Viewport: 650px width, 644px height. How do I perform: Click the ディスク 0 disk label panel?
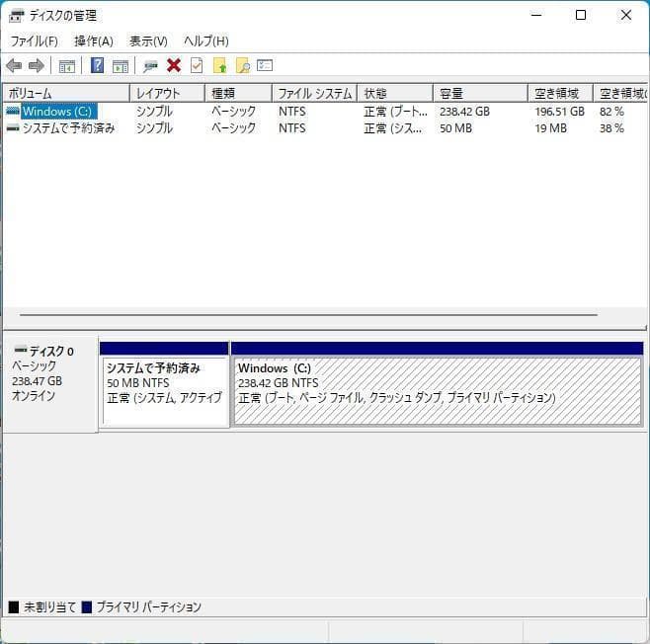pos(50,384)
